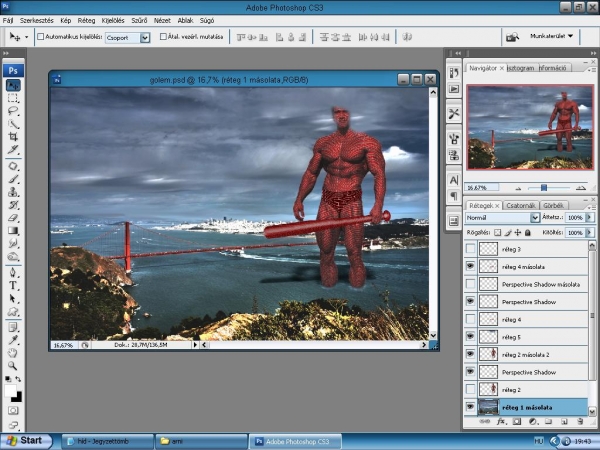Select the Slice tool

[13, 150]
